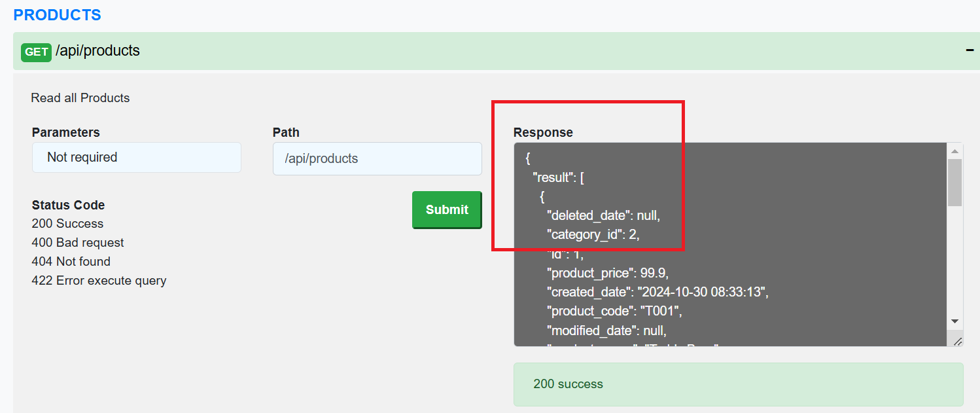Viewport: 980px width, 413px height.
Task: Click the '404 Not found' status code entry
Action: pos(71,262)
